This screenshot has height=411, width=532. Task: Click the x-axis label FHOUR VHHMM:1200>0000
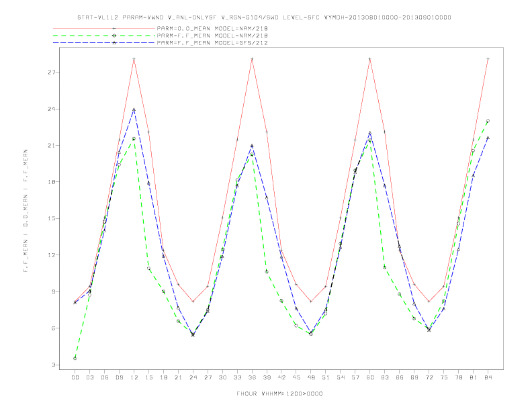(279, 394)
